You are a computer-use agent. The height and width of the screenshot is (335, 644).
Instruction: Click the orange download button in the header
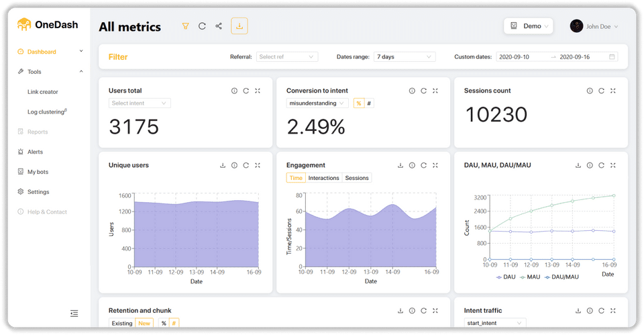pyautogui.click(x=239, y=26)
